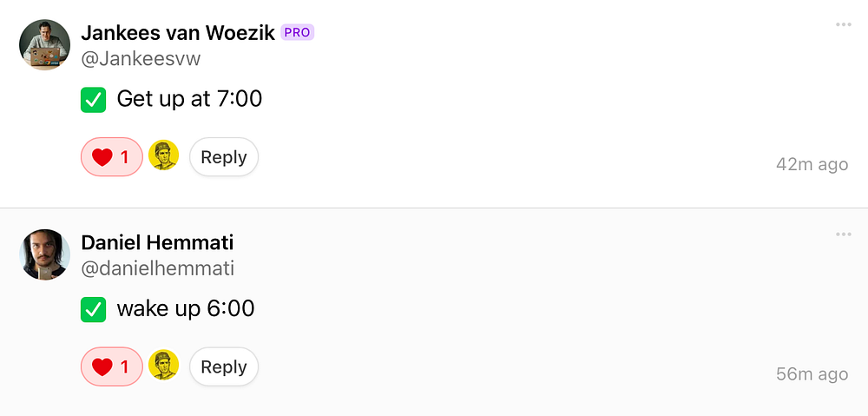This screenshot has height=416, width=868.
Task: Click the PRO badge next to Jankees
Action: (x=297, y=33)
